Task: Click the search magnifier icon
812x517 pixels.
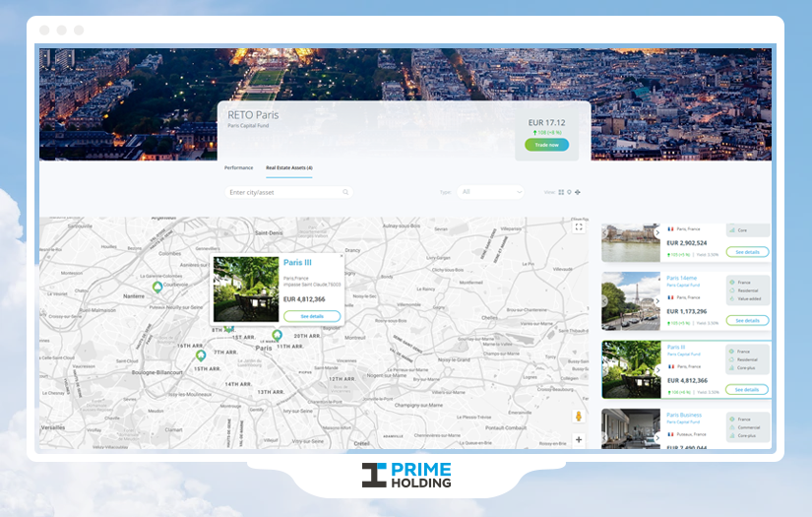Action: coord(345,192)
